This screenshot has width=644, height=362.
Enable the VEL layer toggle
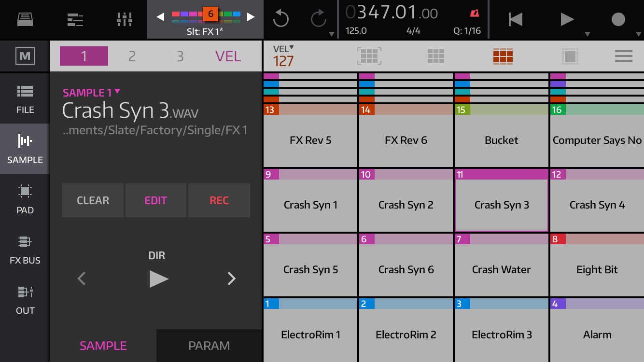tap(228, 56)
